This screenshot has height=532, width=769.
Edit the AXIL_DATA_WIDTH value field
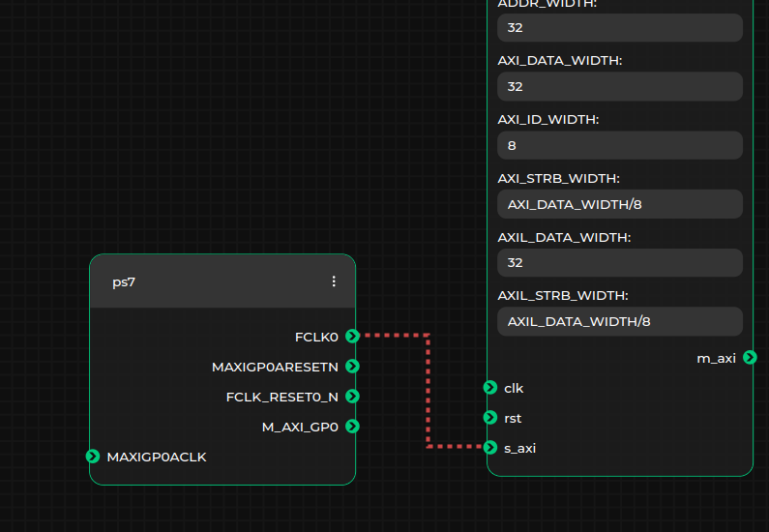620,262
